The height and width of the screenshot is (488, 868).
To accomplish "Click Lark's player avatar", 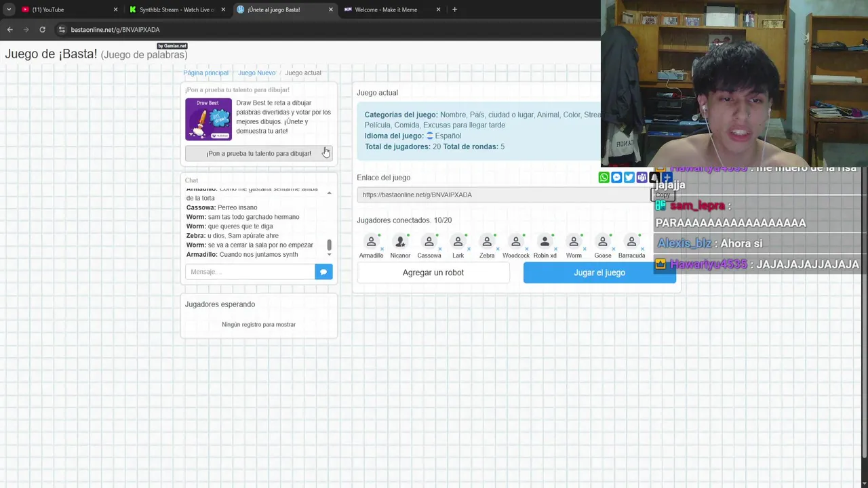I will (458, 241).
